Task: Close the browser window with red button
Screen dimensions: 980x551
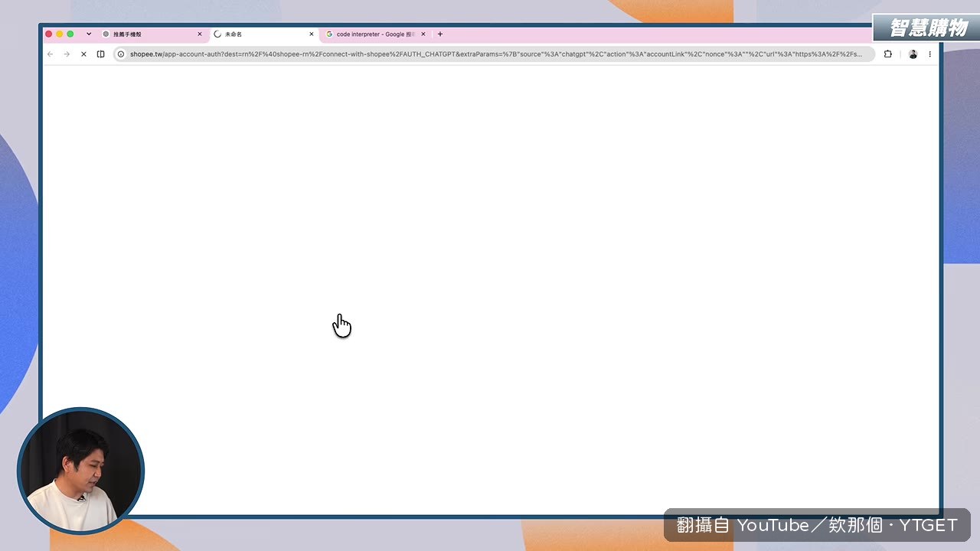Action: (x=49, y=34)
